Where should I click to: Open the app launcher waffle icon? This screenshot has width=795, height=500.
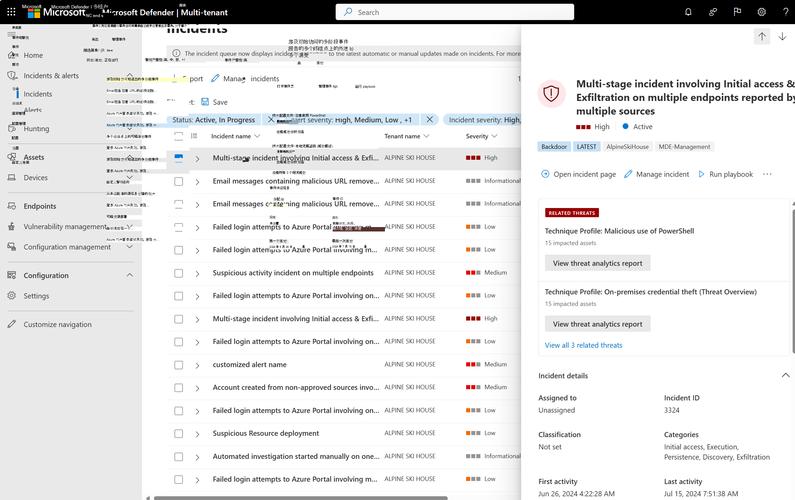point(12,12)
